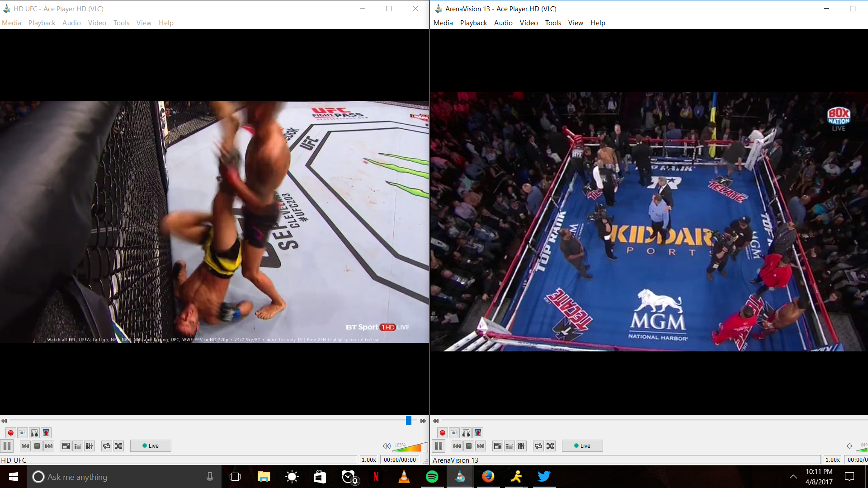Step forward on HD UFC seek bar

[423, 421]
